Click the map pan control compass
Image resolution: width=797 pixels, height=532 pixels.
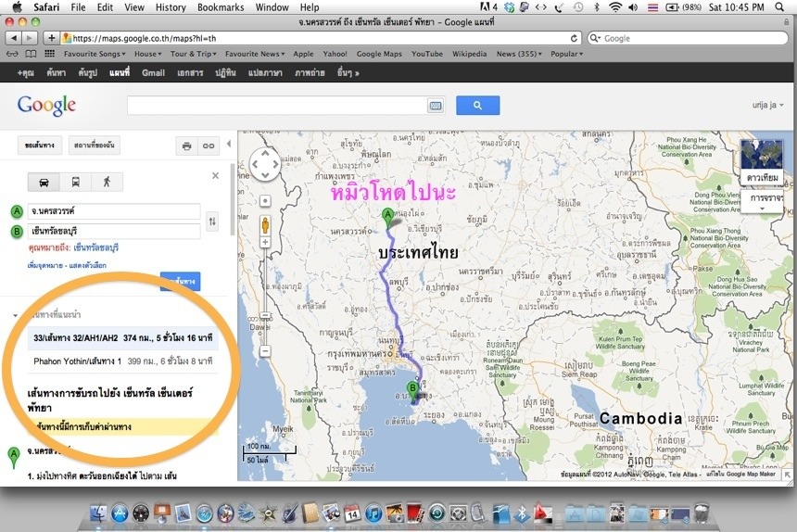pos(265,164)
